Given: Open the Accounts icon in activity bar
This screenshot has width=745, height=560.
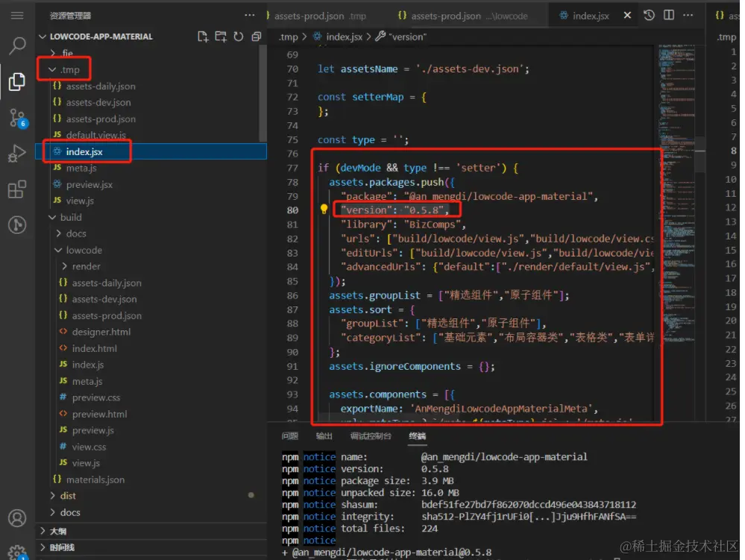Looking at the screenshot, I should 17,518.
